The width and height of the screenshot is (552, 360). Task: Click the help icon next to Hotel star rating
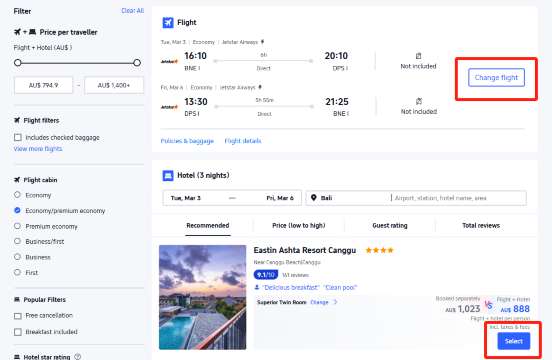pyautogui.click(x=78, y=356)
